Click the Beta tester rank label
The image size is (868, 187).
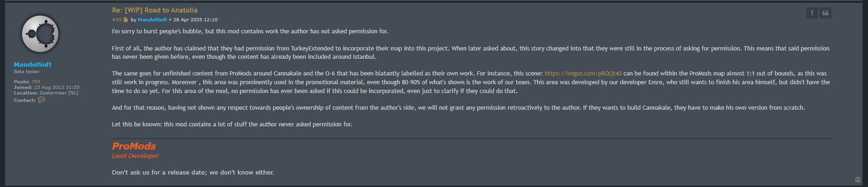[x=27, y=72]
